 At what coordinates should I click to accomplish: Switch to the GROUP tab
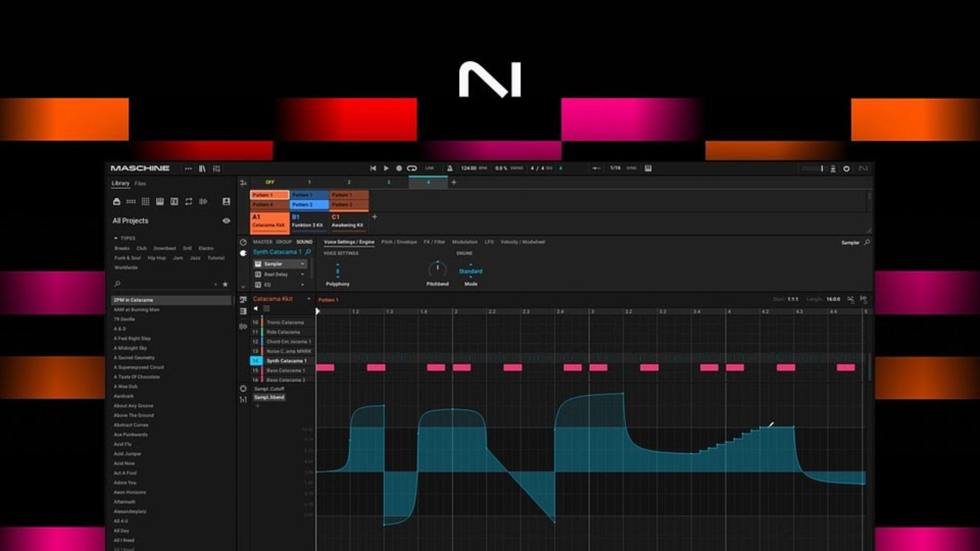click(x=284, y=242)
